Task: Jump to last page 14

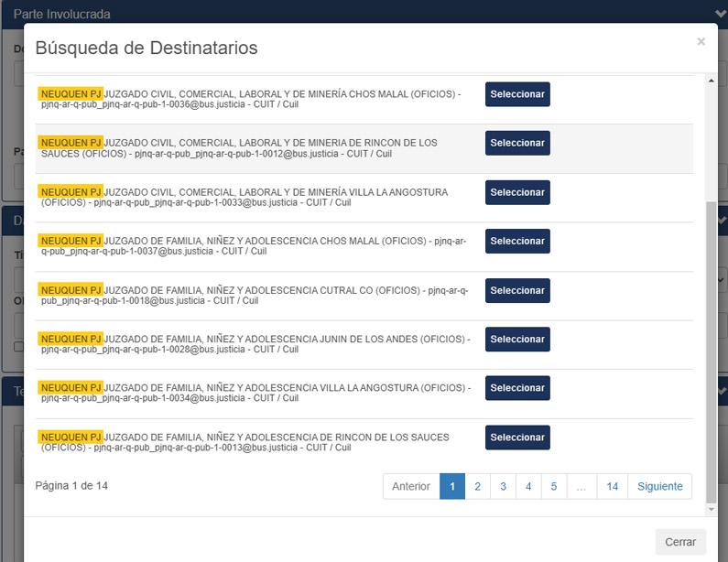Action: [x=612, y=486]
